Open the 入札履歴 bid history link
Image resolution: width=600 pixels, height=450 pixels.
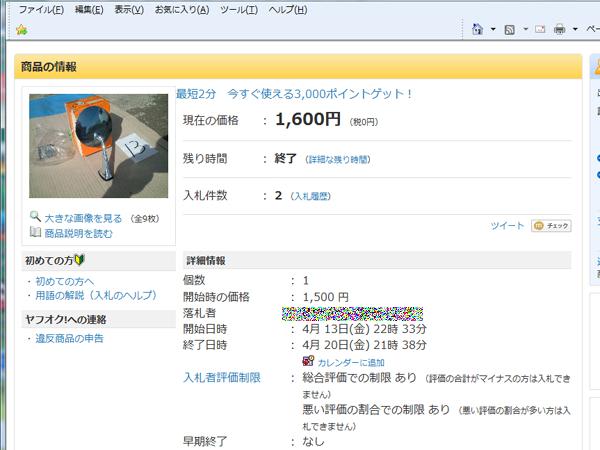[312, 196]
